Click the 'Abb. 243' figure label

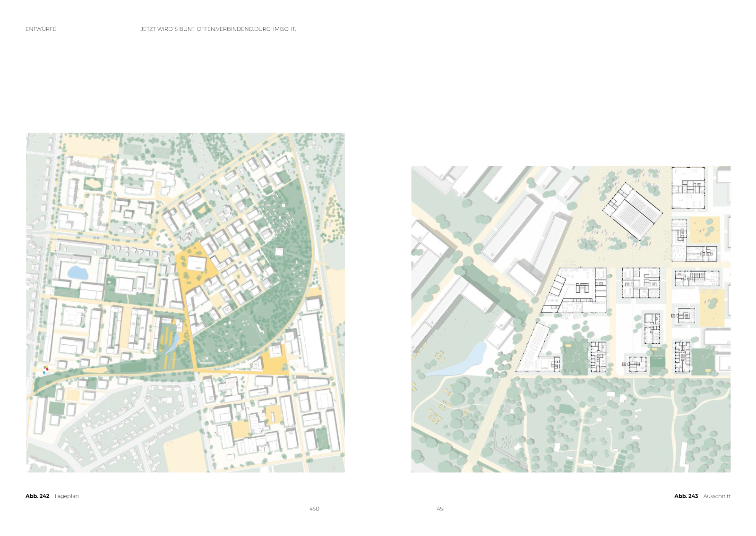click(686, 496)
